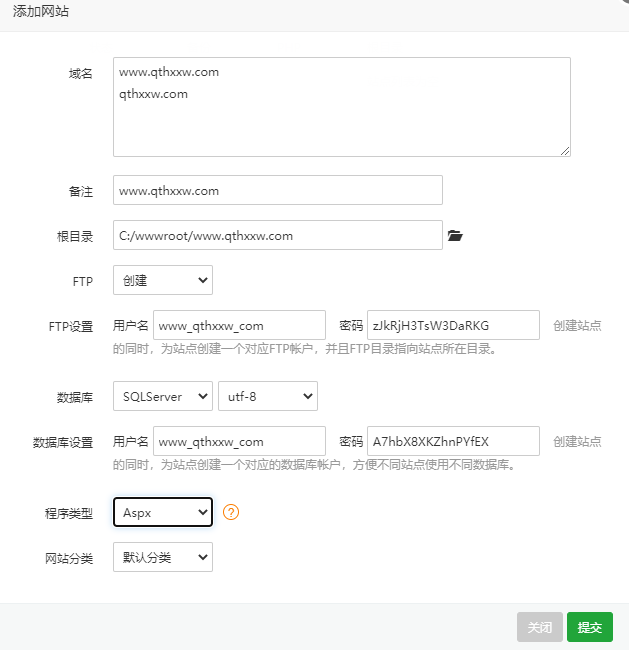Focus the database username input field
629x650 pixels.
click(x=239, y=441)
